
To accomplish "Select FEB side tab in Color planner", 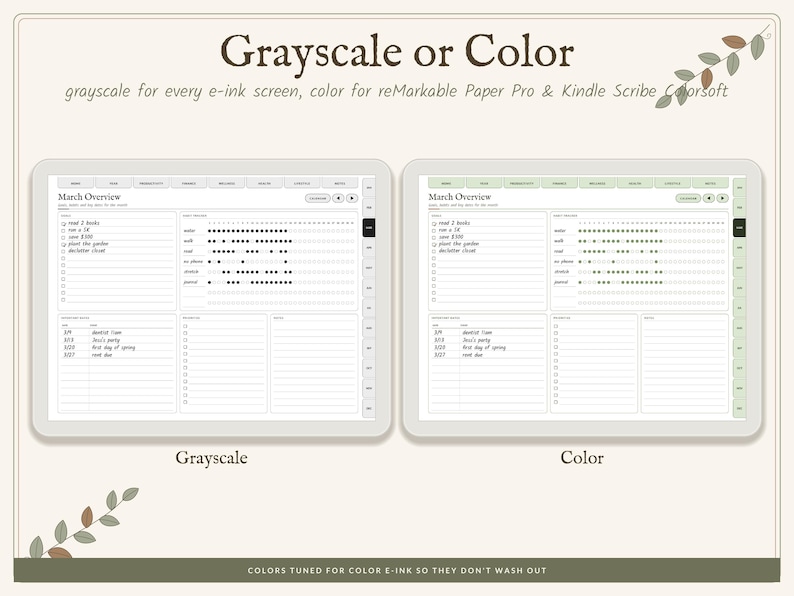I will click(740, 208).
